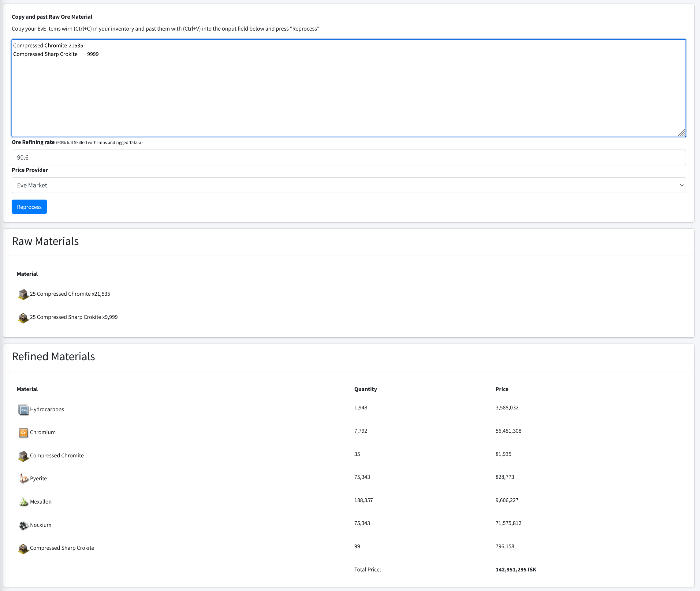The height and width of the screenshot is (591, 700).
Task: Click the Refined Materials heading
Action: 54,356
